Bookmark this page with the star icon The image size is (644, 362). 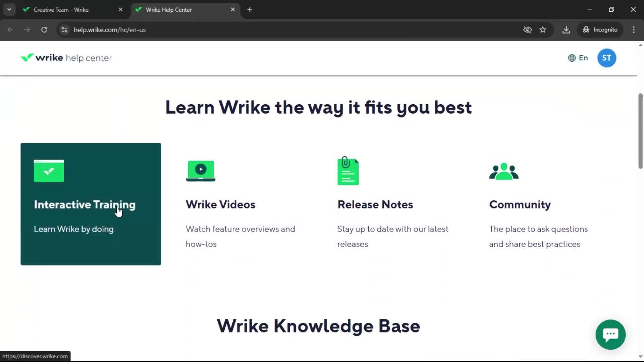pos(543,30)
